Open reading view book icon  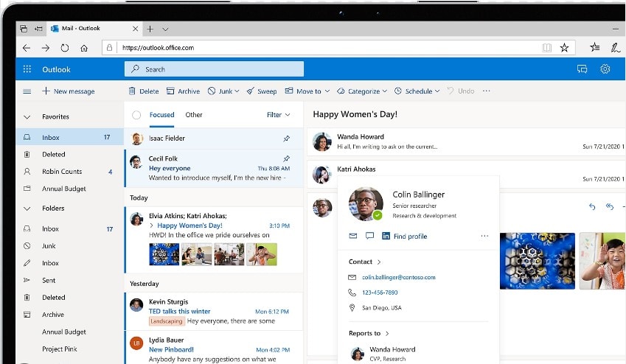546,48
